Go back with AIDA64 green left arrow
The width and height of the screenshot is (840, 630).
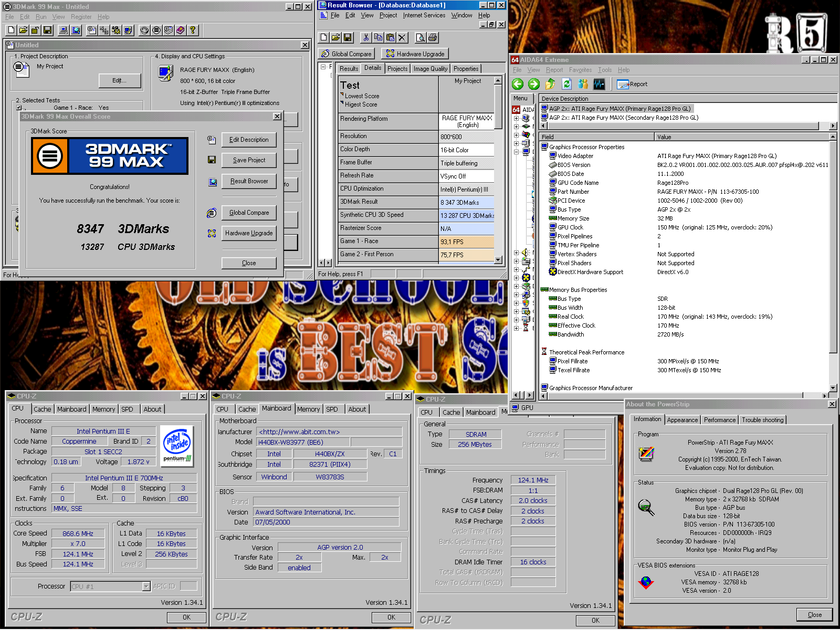tap(518, 84)
